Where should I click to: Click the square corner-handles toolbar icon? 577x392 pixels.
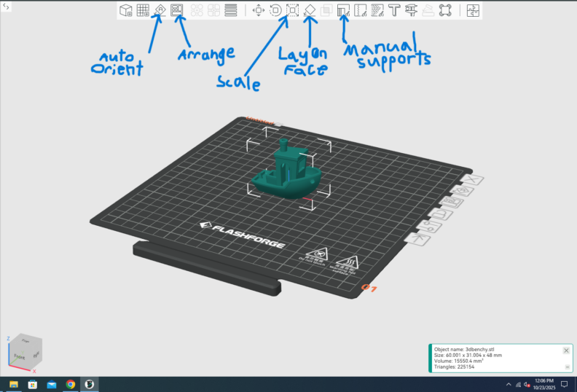tap(445, 10)
